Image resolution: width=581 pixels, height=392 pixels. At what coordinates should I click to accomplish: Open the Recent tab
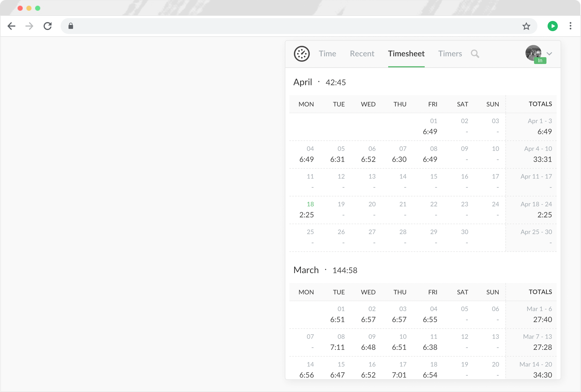[x=362, y=54]
